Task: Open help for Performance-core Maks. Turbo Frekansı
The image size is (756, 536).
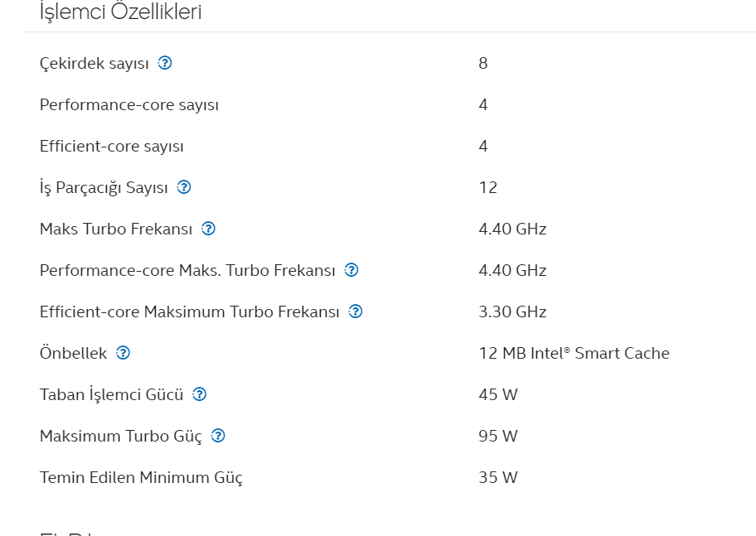Action: tap(351, 270)
